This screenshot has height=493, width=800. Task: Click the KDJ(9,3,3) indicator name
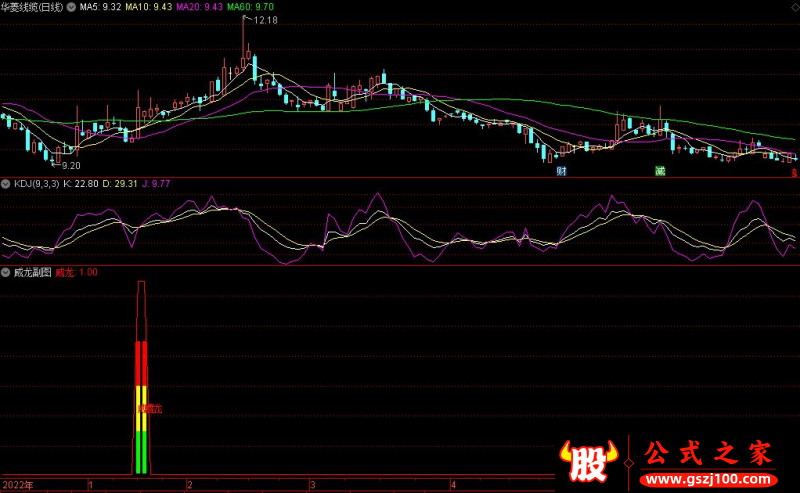36,184
